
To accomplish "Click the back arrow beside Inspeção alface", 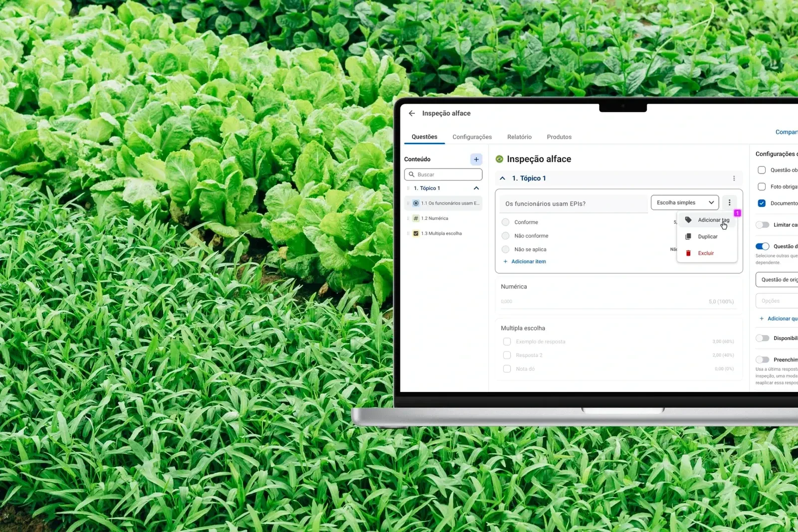I will click(411, 113).
